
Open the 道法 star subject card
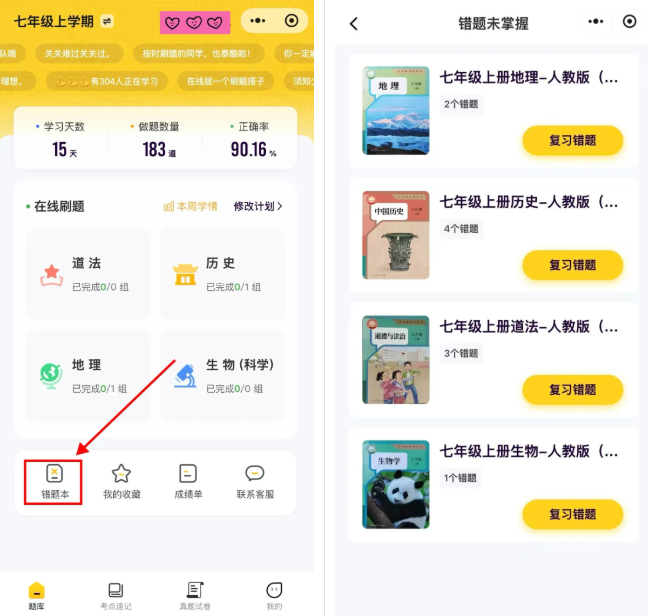88,274
